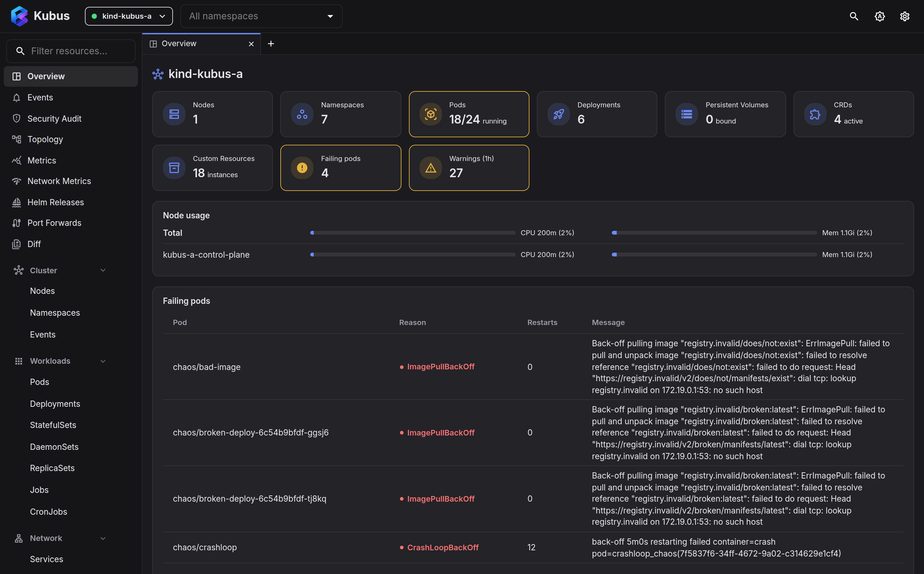Click the Namespaces card icon
Image resolution: width=924 pixels, height=574 pixels.
[x=302, y=114]
